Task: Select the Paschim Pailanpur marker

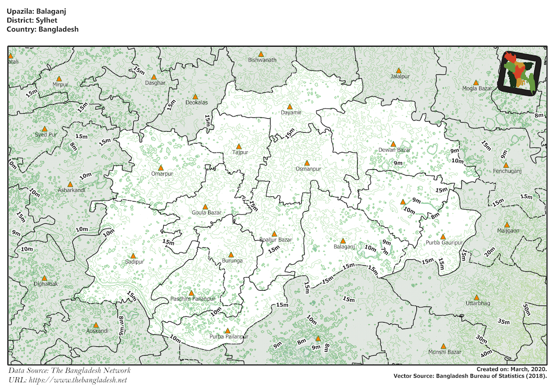Action: (191, 293)
